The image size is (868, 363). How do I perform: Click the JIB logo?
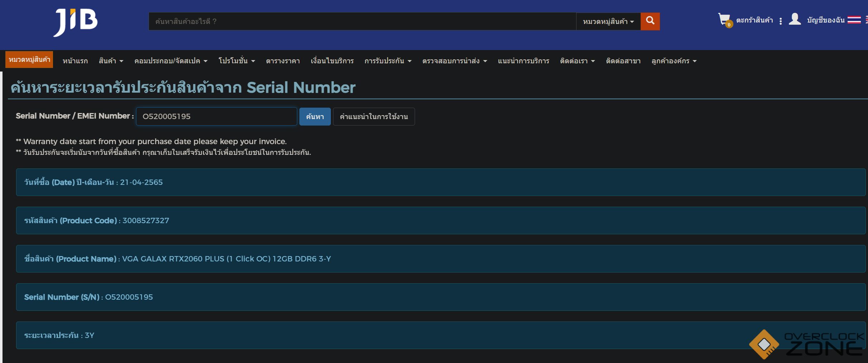coord(76,22)
